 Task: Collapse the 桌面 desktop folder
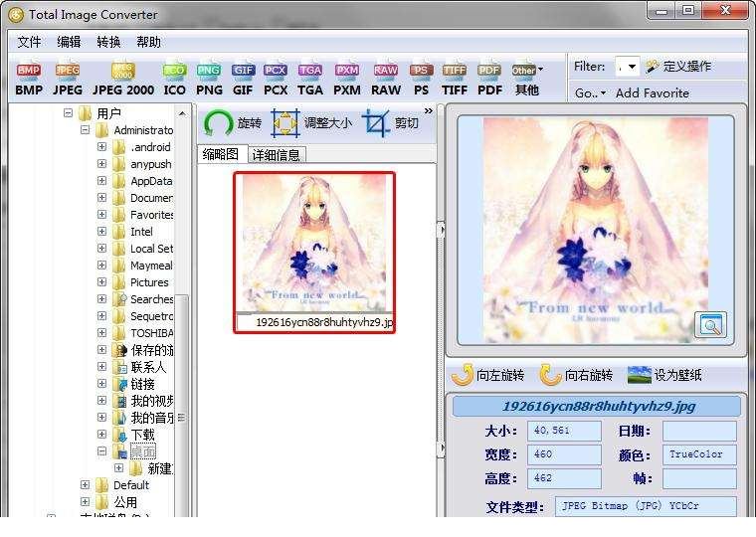point(101,451)
